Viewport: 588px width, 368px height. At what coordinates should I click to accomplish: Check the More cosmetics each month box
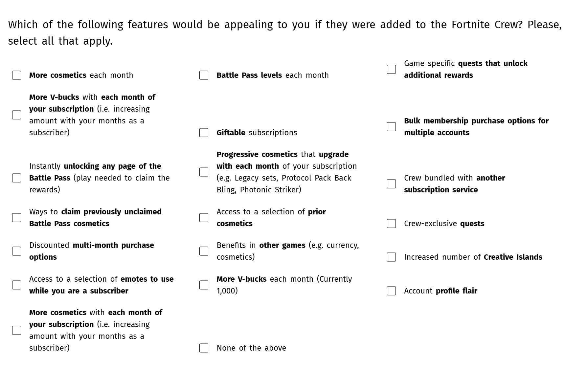coord(17,75)
